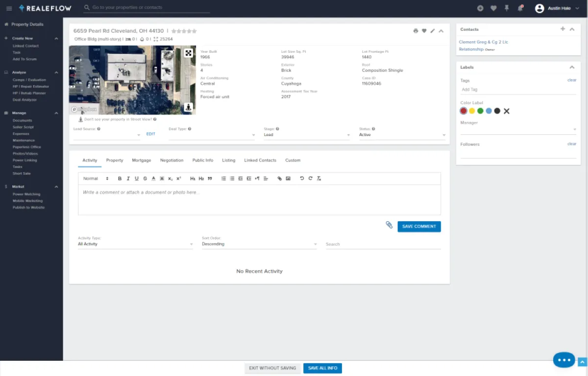Image resolution: width=588 pixels, height=376 pixels.
Task: Click the pencil edit icon for property
Action: [432, 31]
